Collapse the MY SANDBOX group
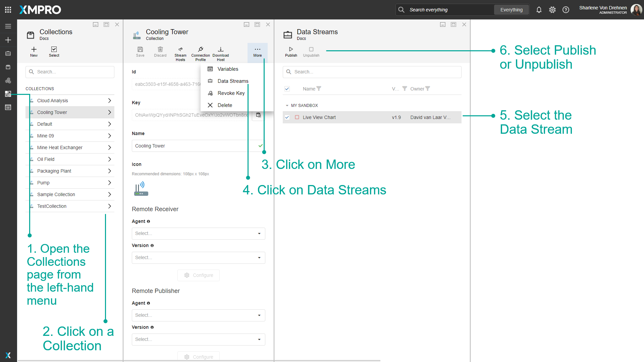644x362 pixels. (287, 106)
